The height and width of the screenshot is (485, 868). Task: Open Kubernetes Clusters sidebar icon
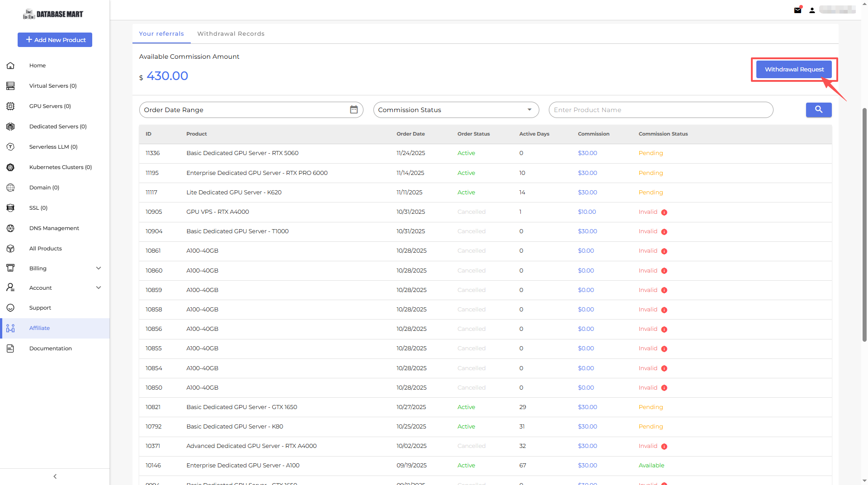(10, 167)
